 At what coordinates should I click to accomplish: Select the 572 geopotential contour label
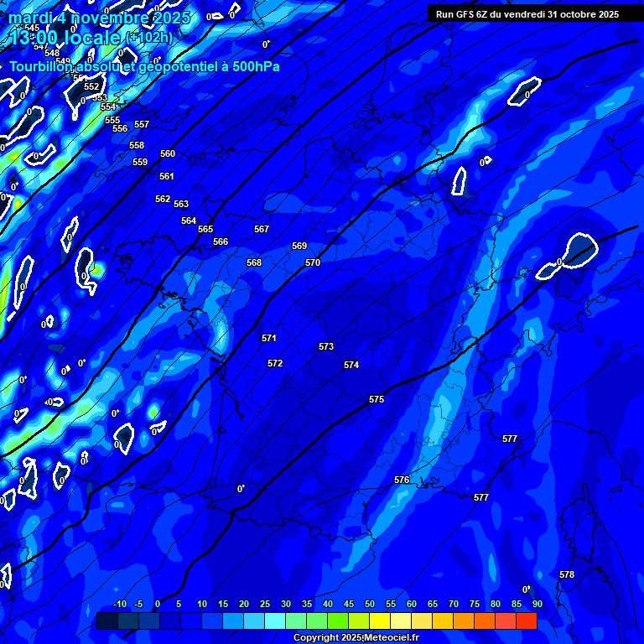(275, 364)
